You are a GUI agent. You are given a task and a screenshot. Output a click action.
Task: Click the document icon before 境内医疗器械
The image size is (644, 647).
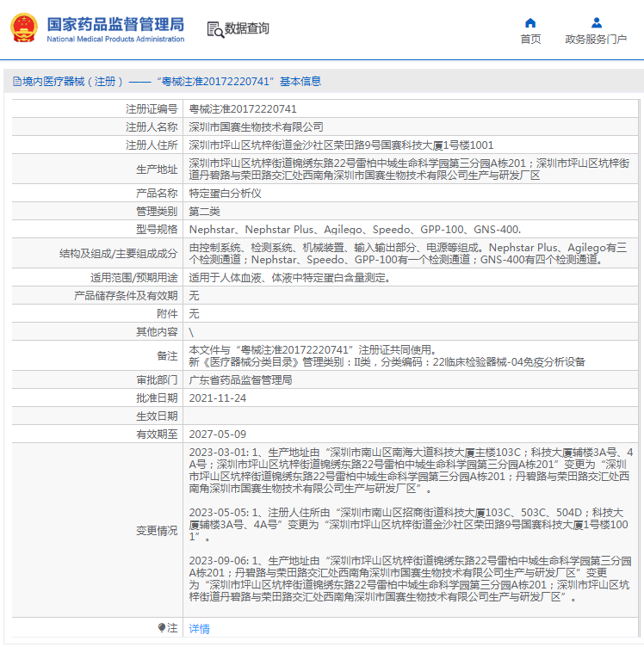(x=17, y=81)
